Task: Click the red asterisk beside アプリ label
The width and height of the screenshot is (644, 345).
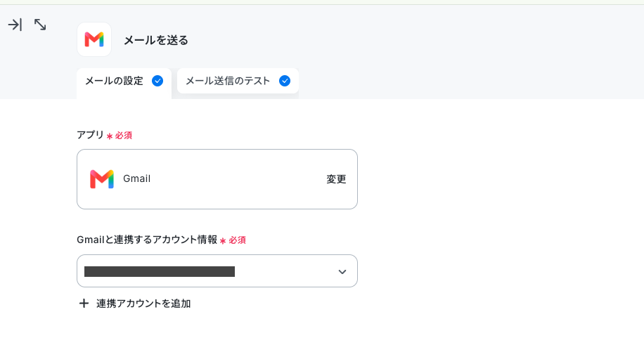Action: 110,136
